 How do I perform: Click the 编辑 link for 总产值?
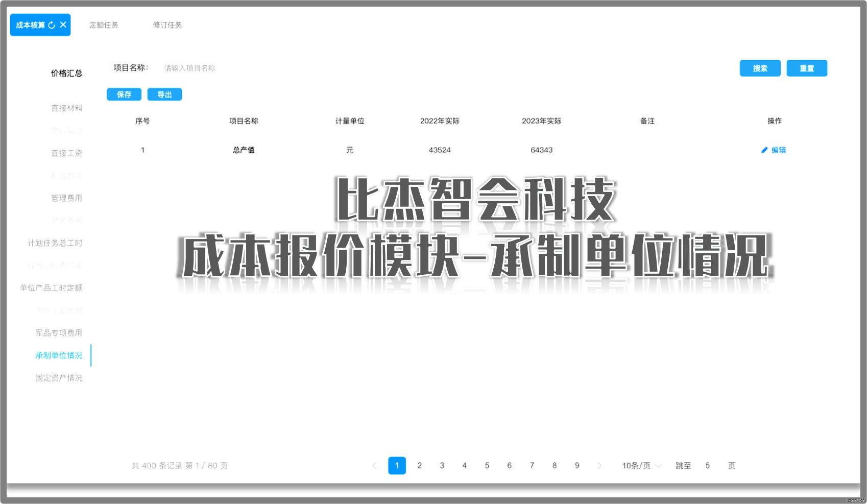tap(778, 150)
